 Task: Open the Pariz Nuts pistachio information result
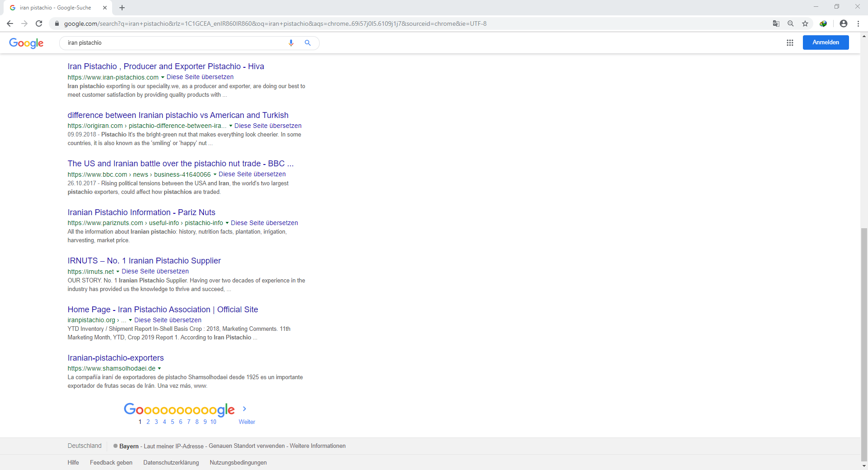click(142, 212)
